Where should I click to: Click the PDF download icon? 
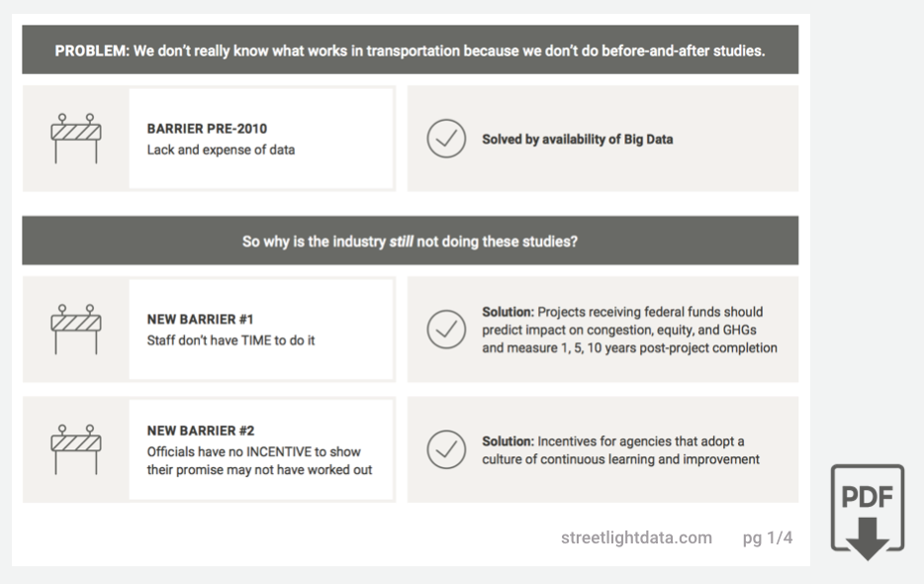(868, 512)
